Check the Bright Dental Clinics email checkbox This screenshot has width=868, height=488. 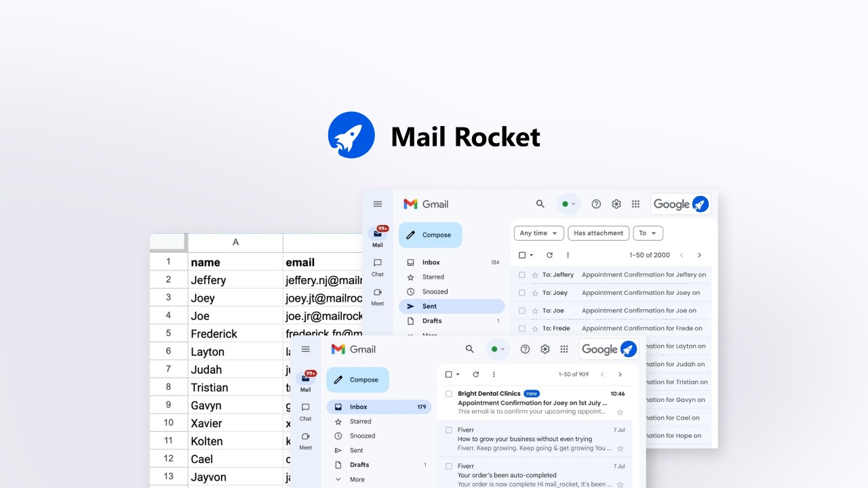coord(448,394)
